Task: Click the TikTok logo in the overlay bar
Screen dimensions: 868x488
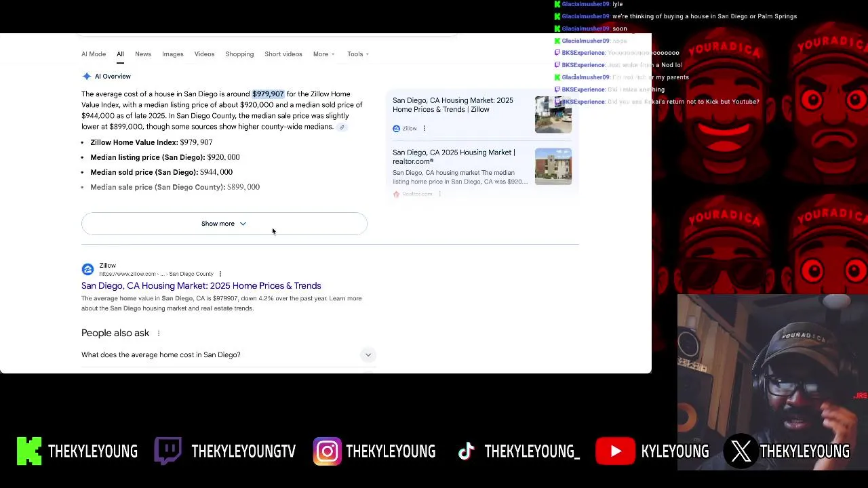Action: pyautogui.click(x=466, y=451)
